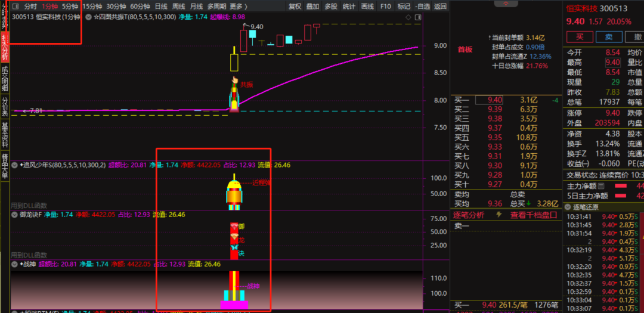Click the blue 卖 sell button
The image size is (644, 313).
[609, 36]
